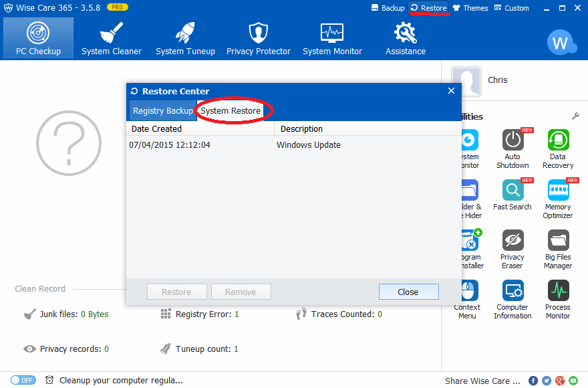
Task: Share via email icon
Action: (x=573, y=381)
